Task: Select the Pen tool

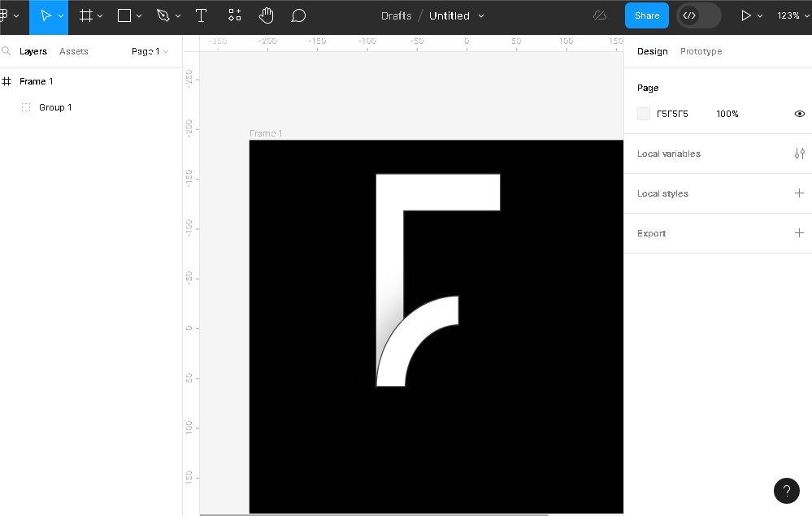Action: click(x=163, y=15)
